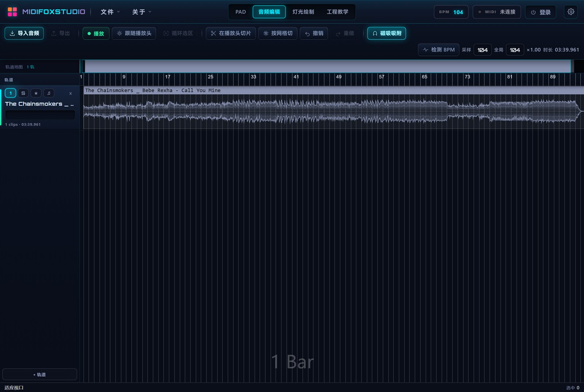584x392 pixels.
Task: Open the 文件 menu dropdown
Action: [x=110, y=12]
